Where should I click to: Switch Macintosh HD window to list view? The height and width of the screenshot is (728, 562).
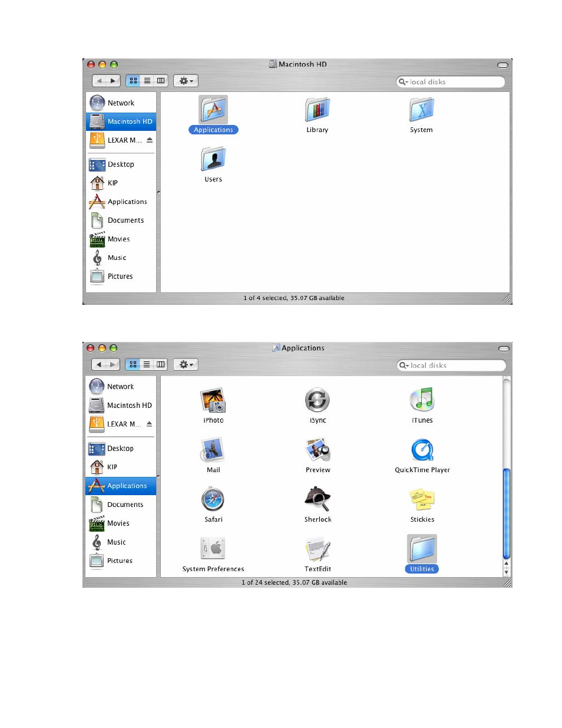coord(147,81)
